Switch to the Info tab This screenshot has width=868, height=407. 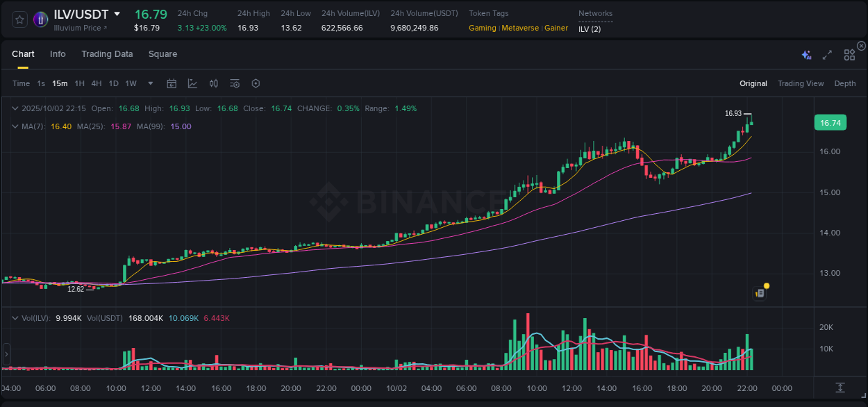[x=58, y=53]
